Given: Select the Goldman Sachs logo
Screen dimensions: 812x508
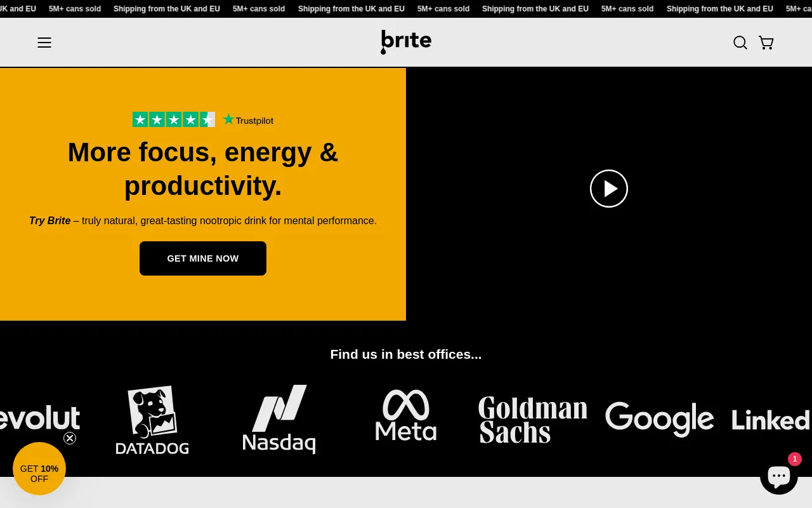Looking at the screenshot, I should [x=532, y=420].
